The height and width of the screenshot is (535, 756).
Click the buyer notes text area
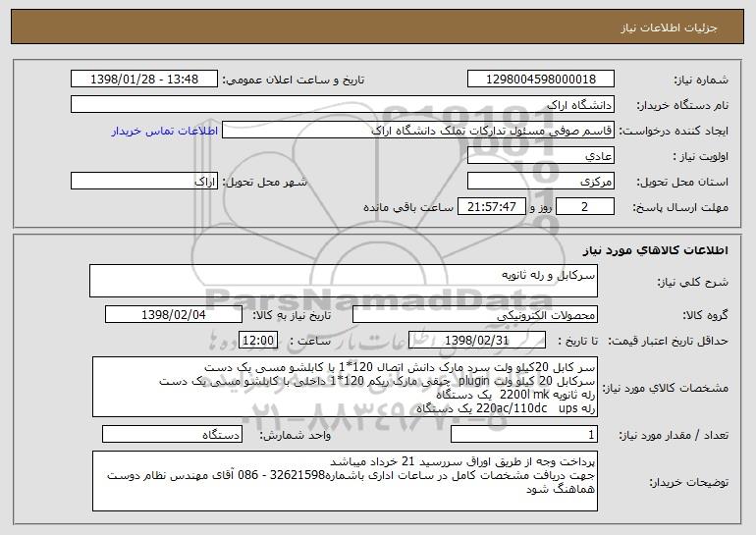(x=345, y=481)
